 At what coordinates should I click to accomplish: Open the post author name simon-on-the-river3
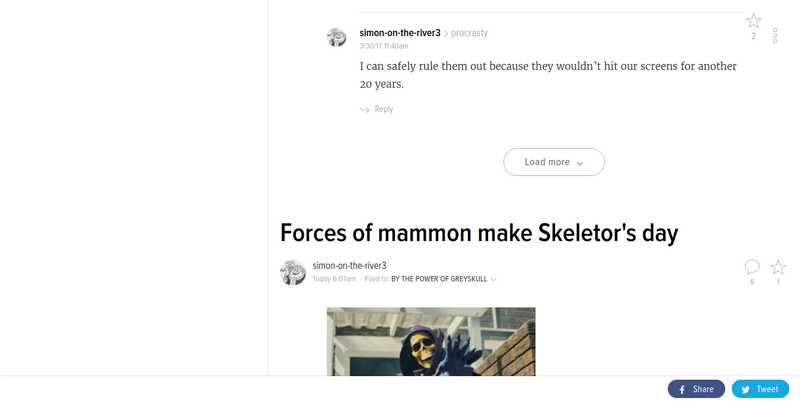pyautogui.click(x=349, y=265)
